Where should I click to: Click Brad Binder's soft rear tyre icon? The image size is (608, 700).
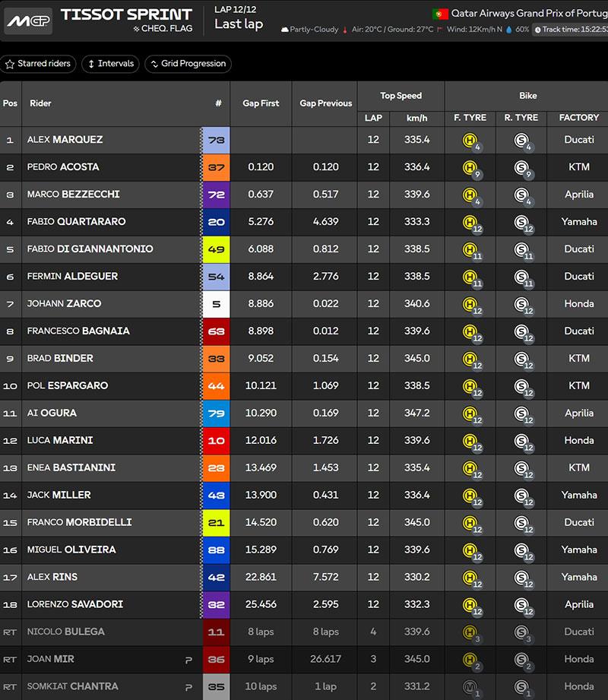click(x=521, y=359)
